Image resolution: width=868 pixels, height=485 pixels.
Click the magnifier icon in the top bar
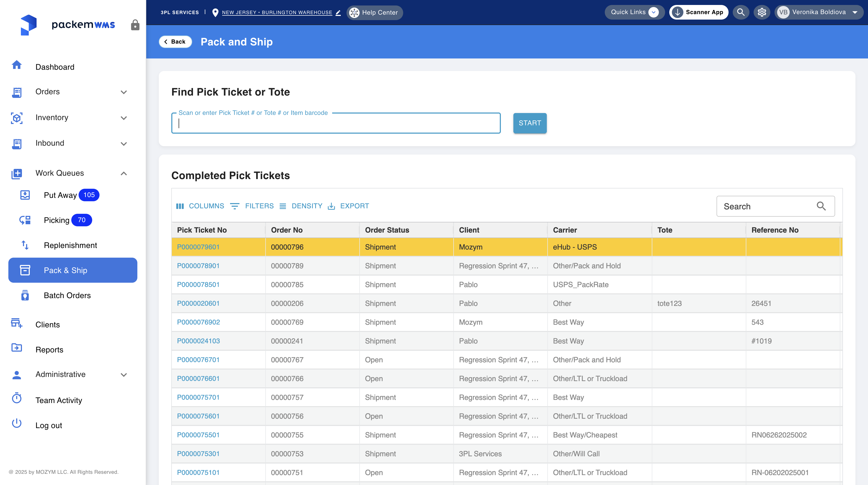coord(741,13)
